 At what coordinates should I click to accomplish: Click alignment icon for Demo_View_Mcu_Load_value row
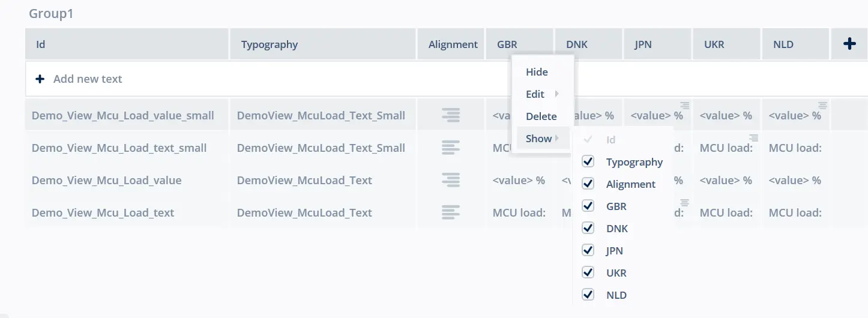click(x=451, y=180)
